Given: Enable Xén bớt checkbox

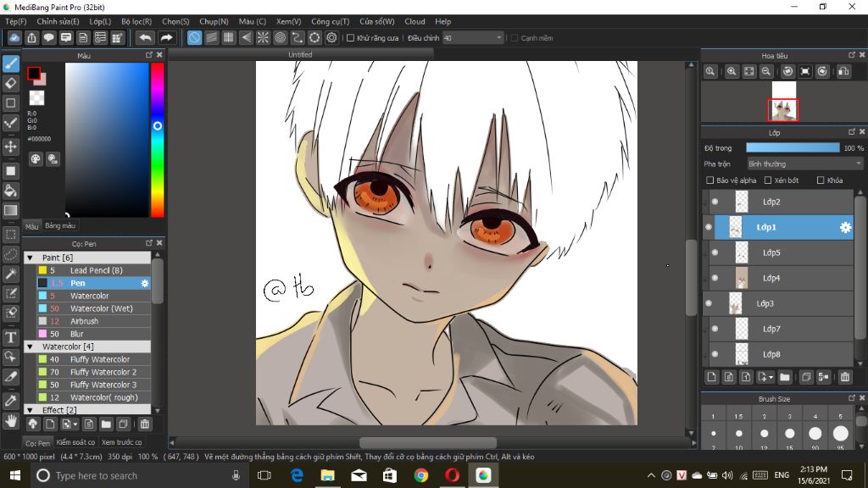Looking at the screenshot, I should click(x=768, y=180).
